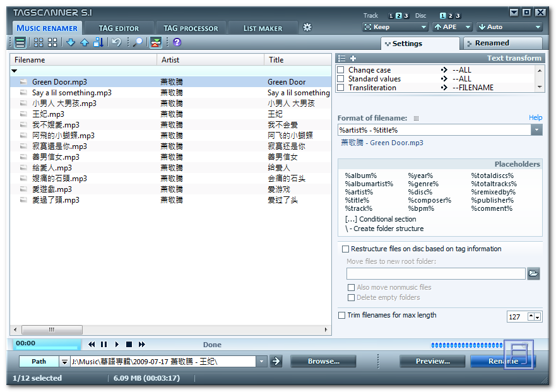556x392 pixels.
Task: Open the Help link above the filename format
Action: pyautogui.click(x=535, y=117)
